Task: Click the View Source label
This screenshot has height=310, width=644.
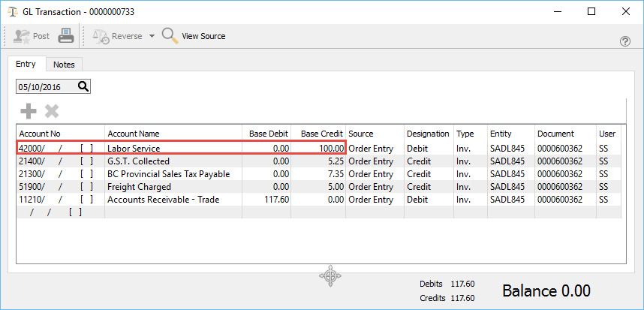Action: click(x=203, y=36)
